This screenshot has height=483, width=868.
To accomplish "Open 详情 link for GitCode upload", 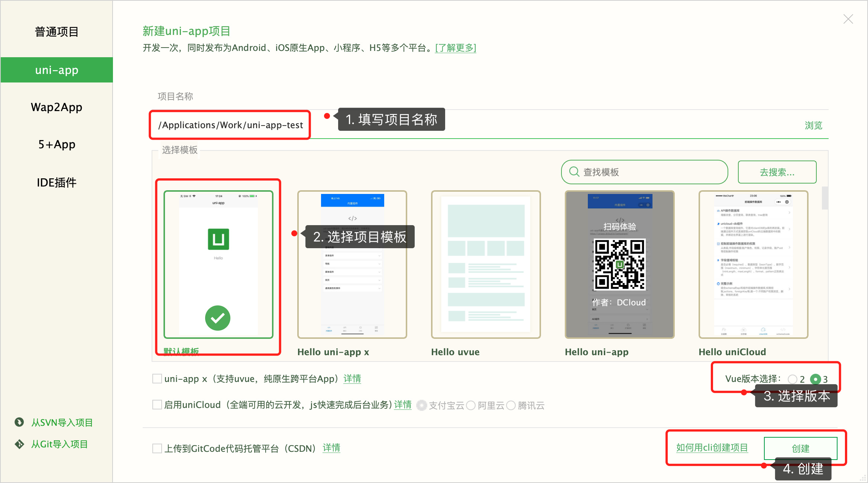I will click(x=331, y=448).
